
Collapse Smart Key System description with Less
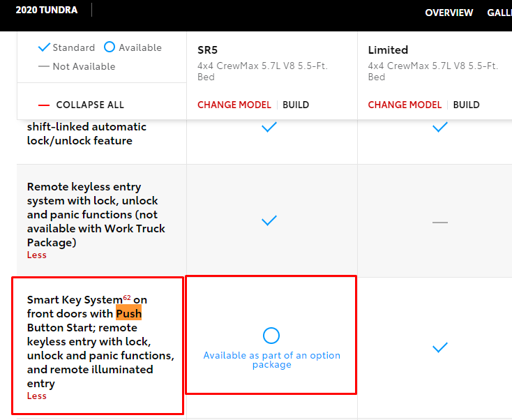click(x=36, y=396)
